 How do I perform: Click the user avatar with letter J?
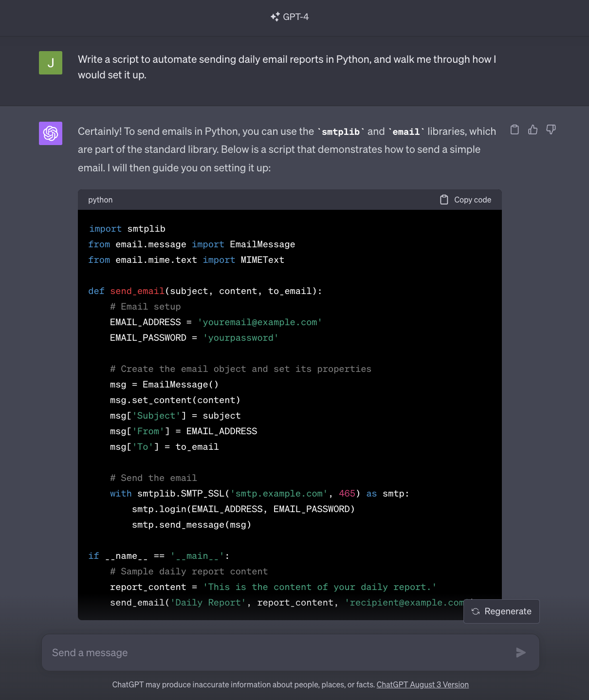click(x=51, y=63)
